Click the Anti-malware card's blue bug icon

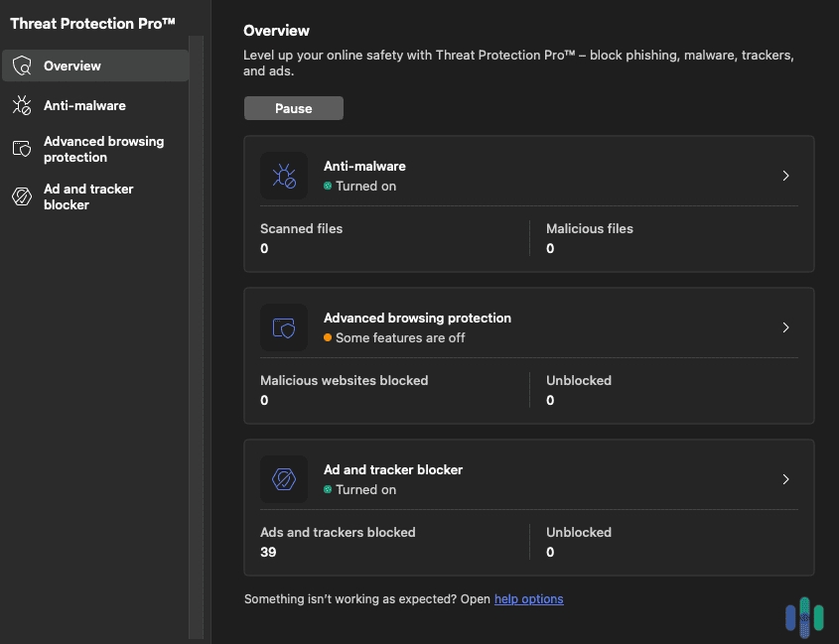[284, 176]
